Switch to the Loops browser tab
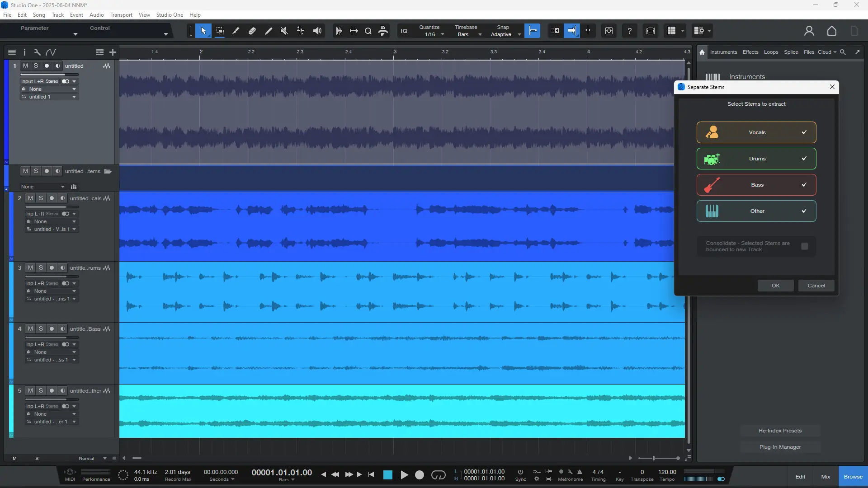Screen dimensions: 868x488 (x=771, y=52)
